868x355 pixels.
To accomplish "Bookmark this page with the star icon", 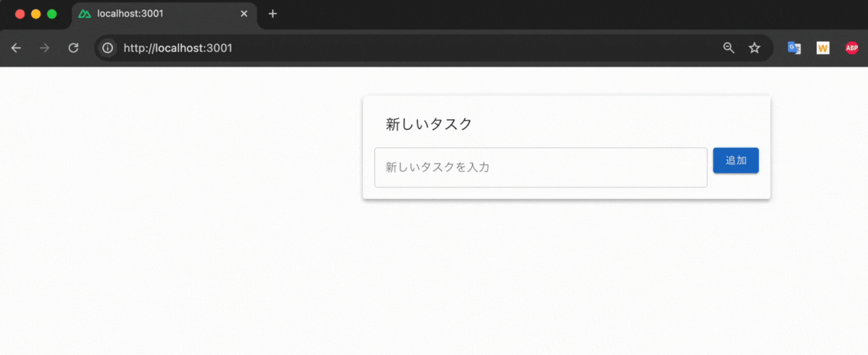I will tap(754, 48).
